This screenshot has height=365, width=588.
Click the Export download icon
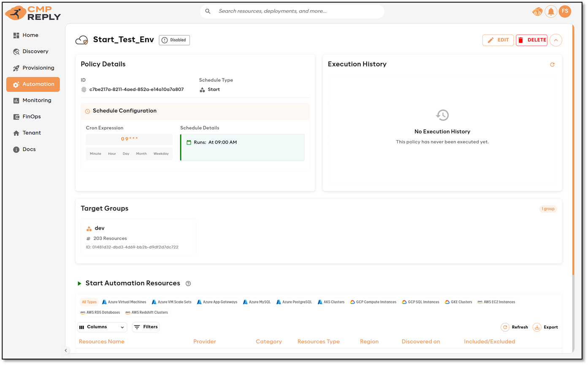[537, 327]
